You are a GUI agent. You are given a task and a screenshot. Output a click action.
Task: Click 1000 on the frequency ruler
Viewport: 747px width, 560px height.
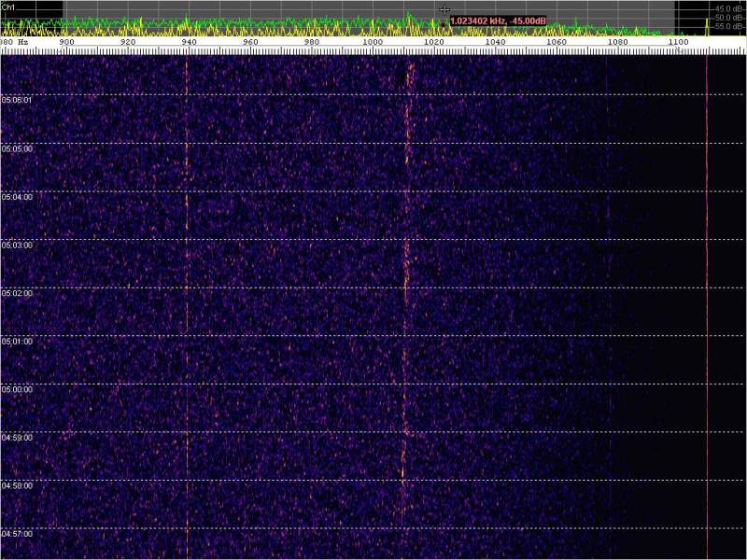(x=372, y=42)
